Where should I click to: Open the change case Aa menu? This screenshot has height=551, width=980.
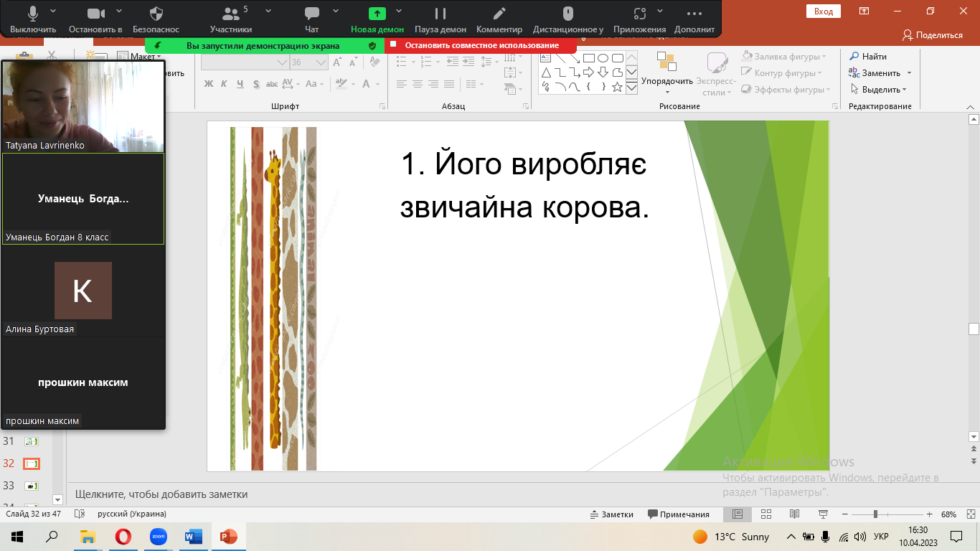[314, 84]
